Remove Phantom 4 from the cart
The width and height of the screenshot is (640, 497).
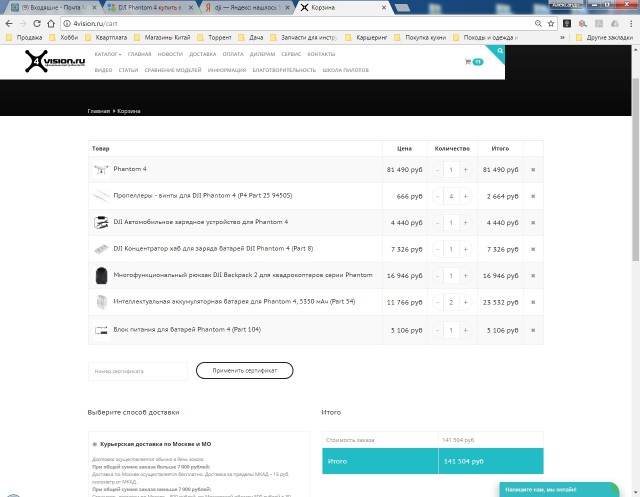[533, 170]
